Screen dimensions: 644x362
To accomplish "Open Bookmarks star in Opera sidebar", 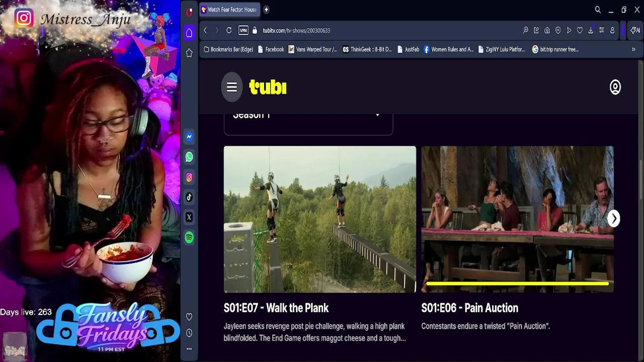I will coord(189,53).
